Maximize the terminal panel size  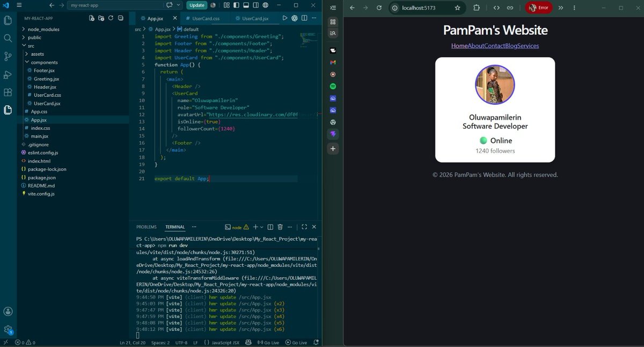tap(304, 227)
